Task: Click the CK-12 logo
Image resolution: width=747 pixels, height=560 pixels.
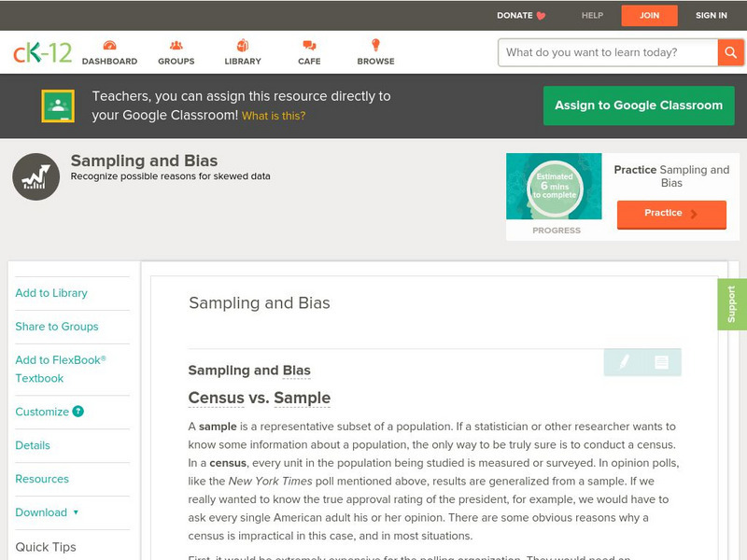Action: (x=42, y=52)
